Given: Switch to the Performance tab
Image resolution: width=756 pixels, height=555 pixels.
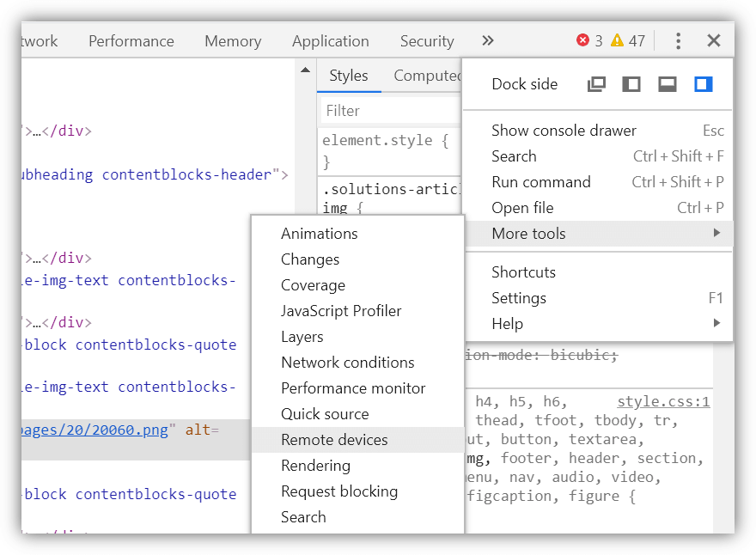Looking at the screenshot, I should point(131,41).
